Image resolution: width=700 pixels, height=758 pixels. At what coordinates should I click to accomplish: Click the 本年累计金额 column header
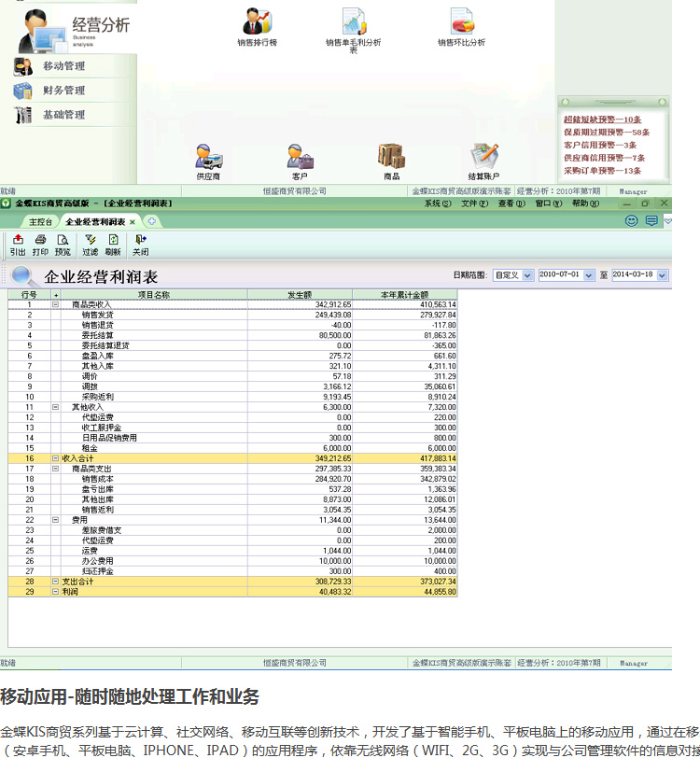pos(405,294)
